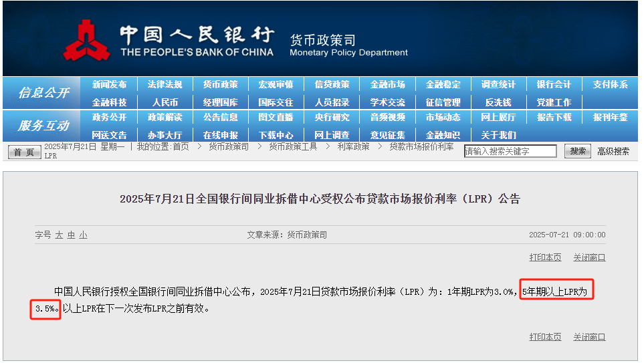644x363 pixels.
Task: Set font size to 中
Action: coord(71,235)
